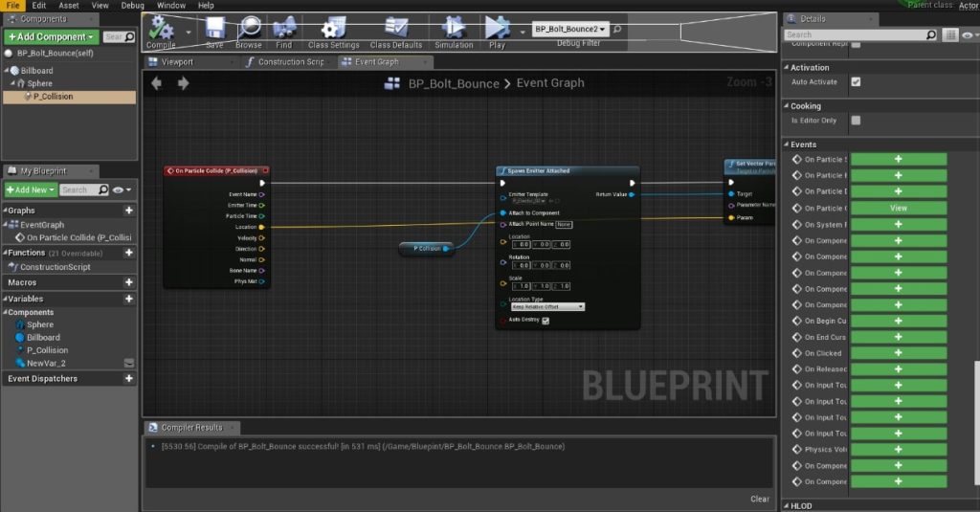Switch to the Construction Script tab
This screenshot has width=980, height=512.
tap(291, 62)
